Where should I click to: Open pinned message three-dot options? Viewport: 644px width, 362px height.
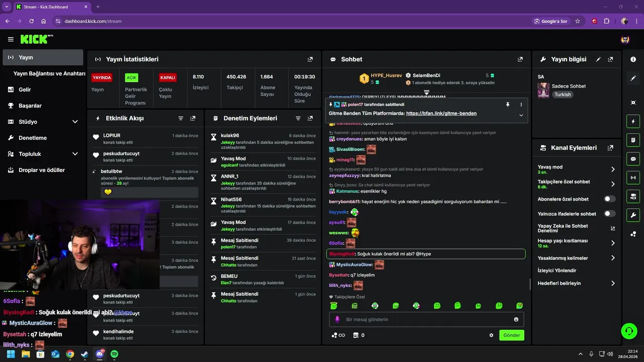521,105
